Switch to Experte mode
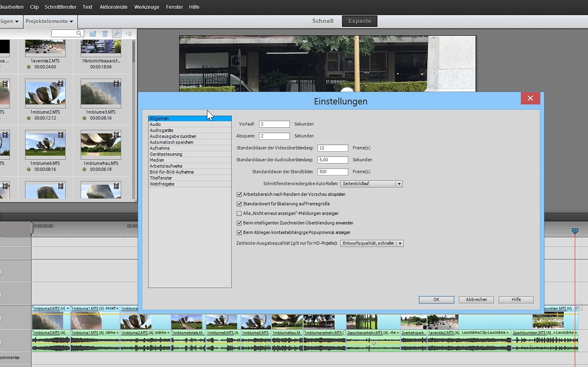This screenshot has height=367, width=588. click(x=360, y=21)
